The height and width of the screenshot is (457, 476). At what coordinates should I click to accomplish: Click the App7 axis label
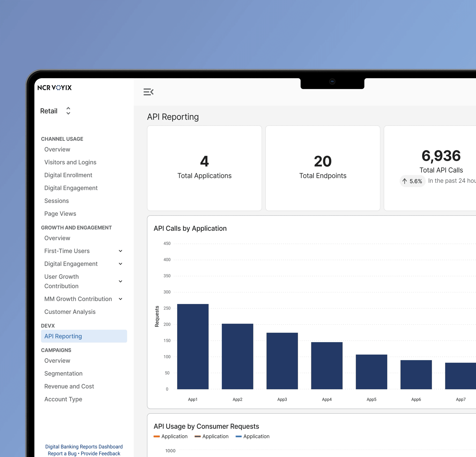(x=460, y=399)
